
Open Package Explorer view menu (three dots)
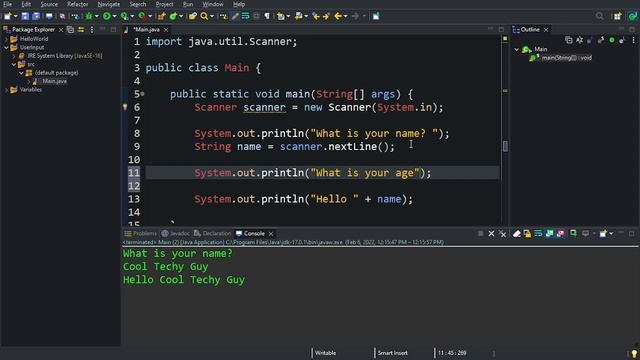tap(92, 29)
